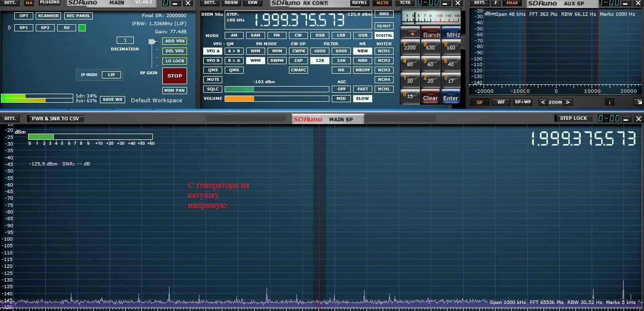
Task: Toggle the MUTE button
Action: (213, 79)
